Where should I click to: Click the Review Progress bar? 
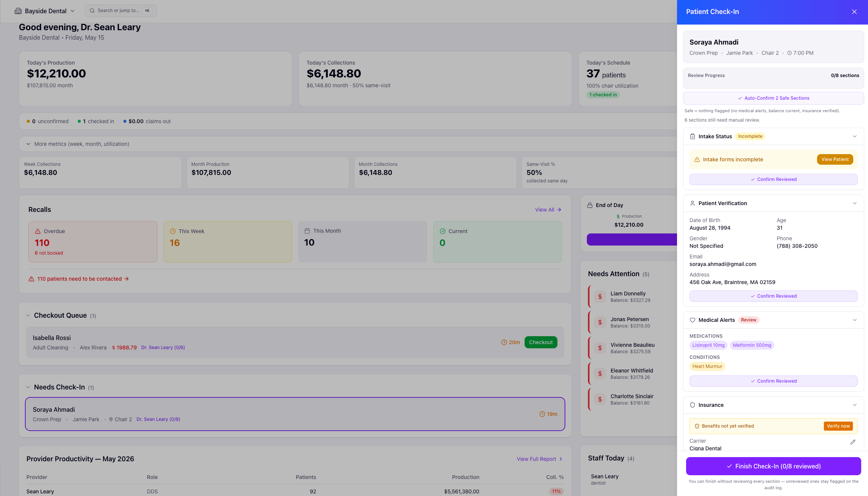point(774,83)
